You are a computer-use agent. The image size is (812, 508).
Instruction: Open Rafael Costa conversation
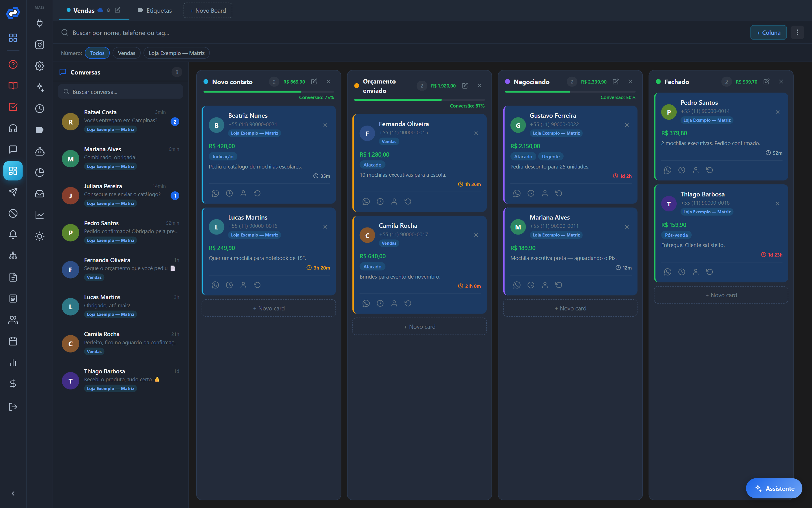click(x=120, y=121)
